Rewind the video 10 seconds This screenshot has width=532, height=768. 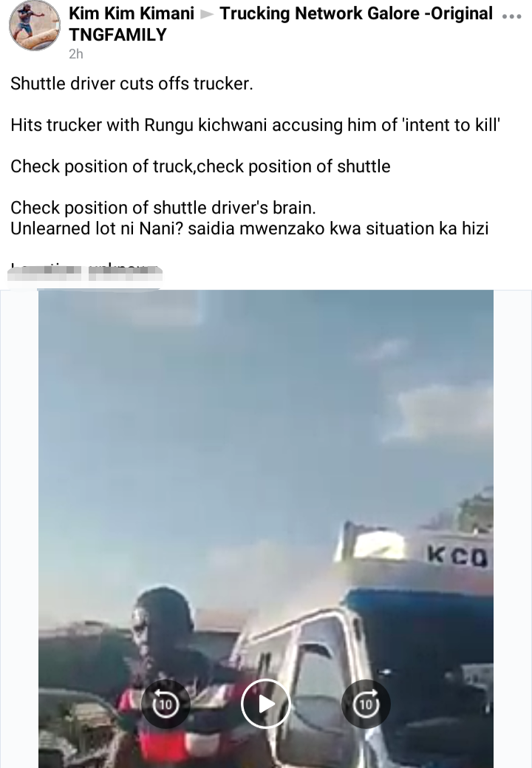(166, 704)
